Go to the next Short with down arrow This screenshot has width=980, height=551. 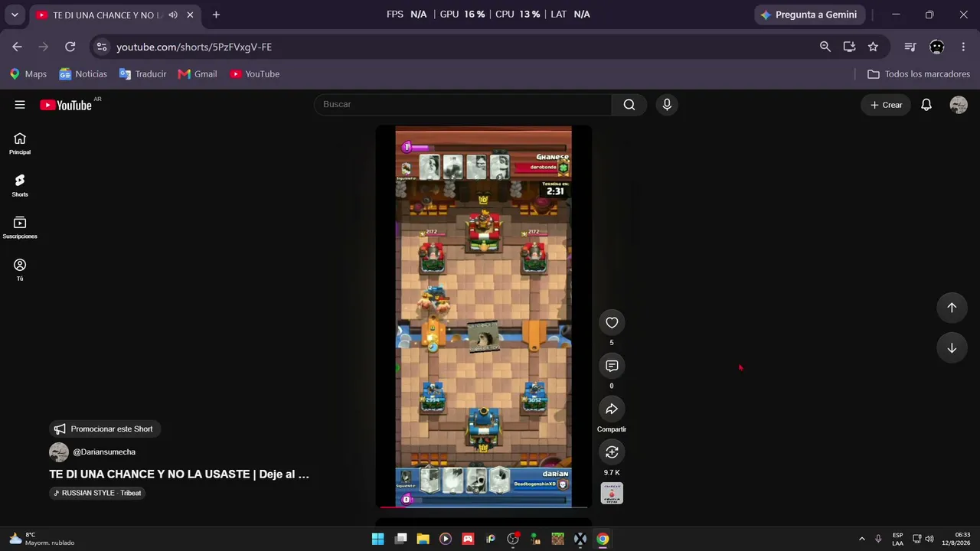952,348
